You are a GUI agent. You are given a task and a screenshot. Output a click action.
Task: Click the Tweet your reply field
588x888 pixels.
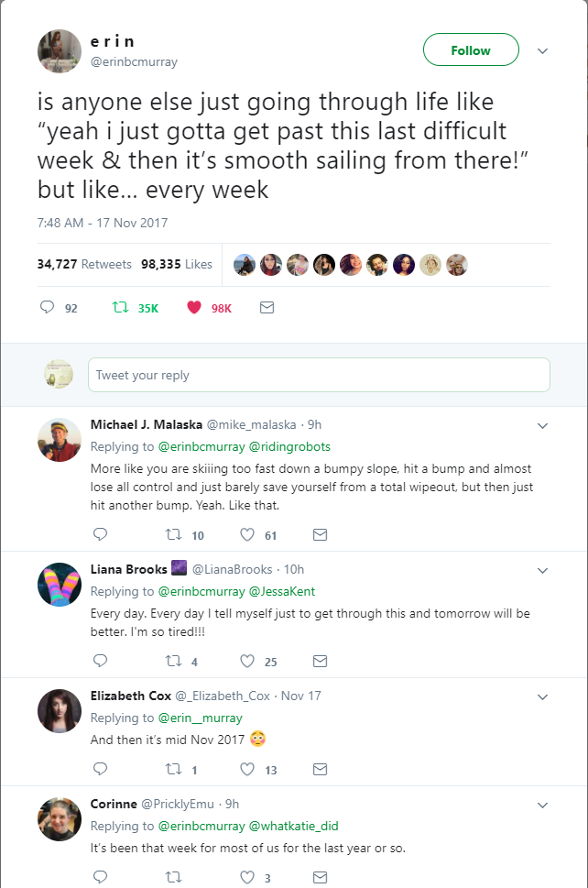coord(319,375)
